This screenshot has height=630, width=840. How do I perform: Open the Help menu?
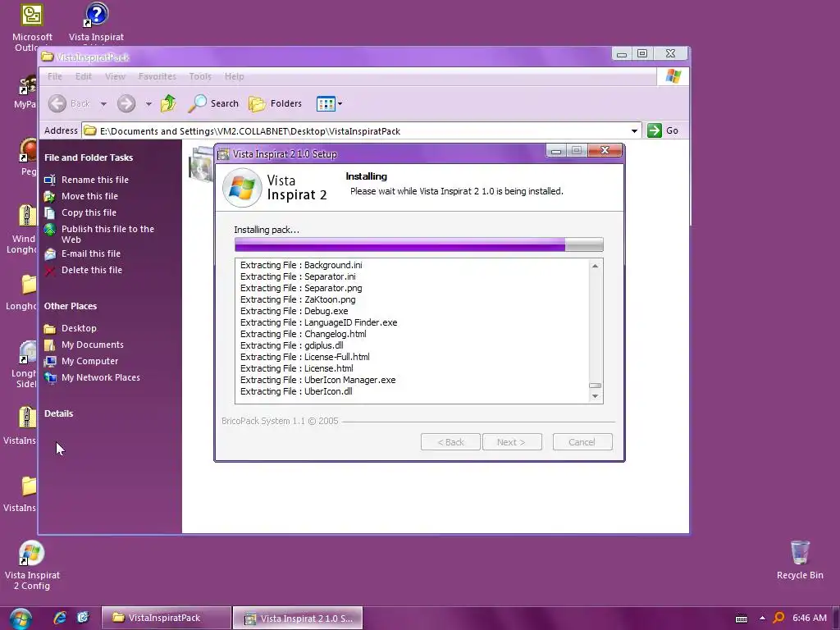point(234,76)
